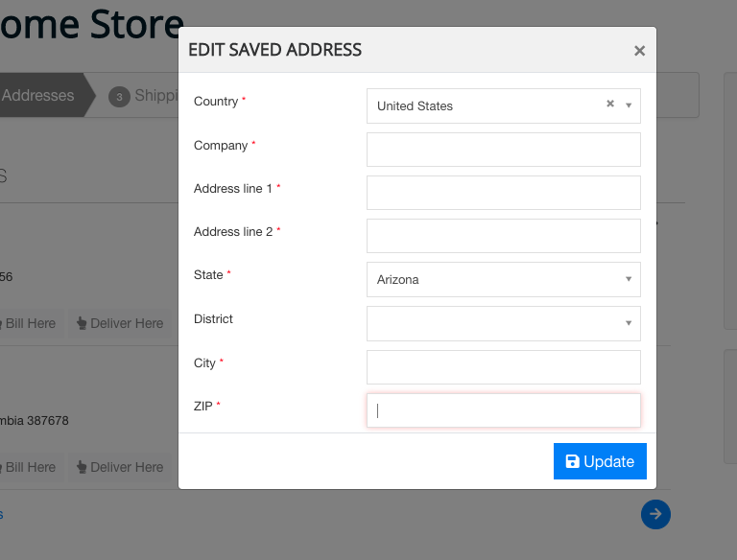The image size is (737, 560).
Task: Click the District field label
Action: pos(213,319)
